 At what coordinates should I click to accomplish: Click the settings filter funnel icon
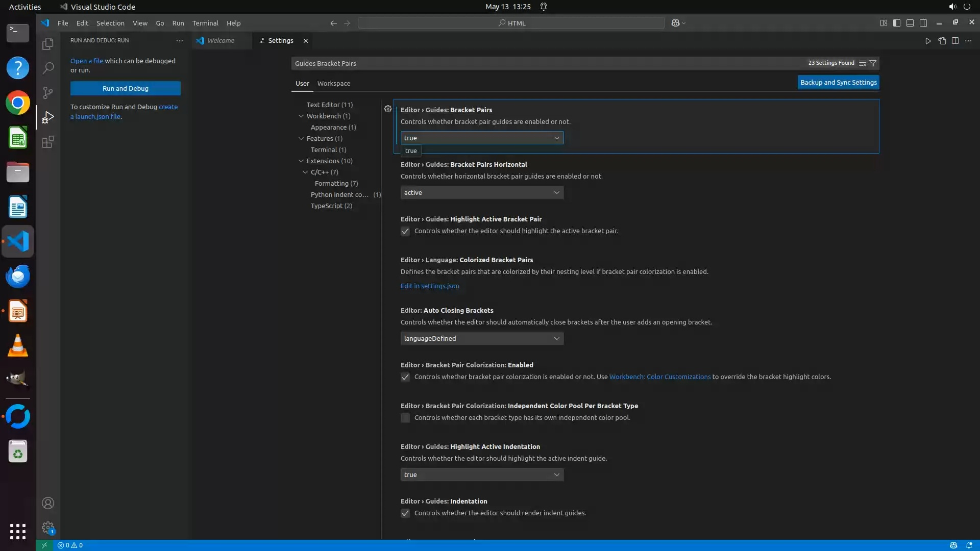(x=873, y=63)
